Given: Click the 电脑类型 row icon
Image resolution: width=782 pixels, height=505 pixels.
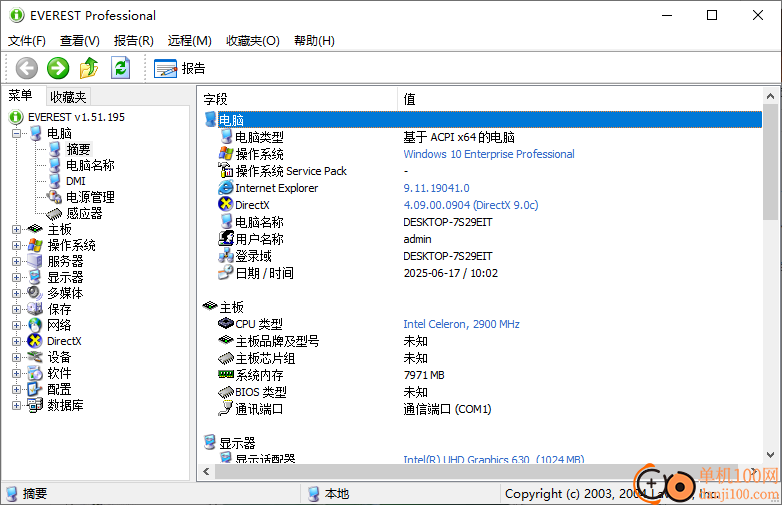Looking at the screenshot, I should click(x=226, y=137).
